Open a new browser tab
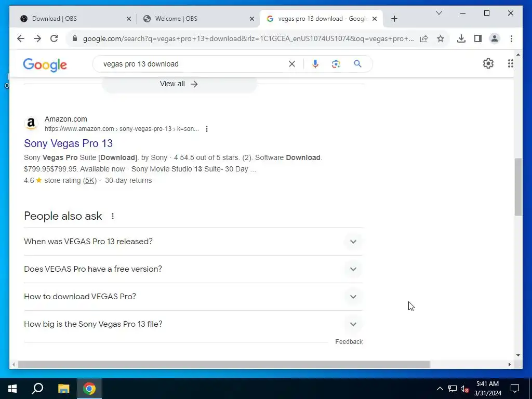The image size is (532, 399). click(x=394, y=19)
